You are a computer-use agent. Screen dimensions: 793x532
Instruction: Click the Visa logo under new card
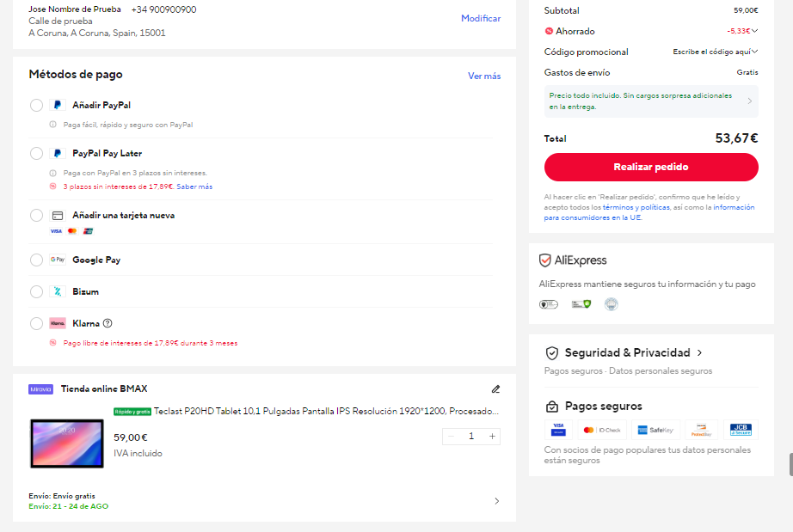pyautogui.click(x=56, y=231)
